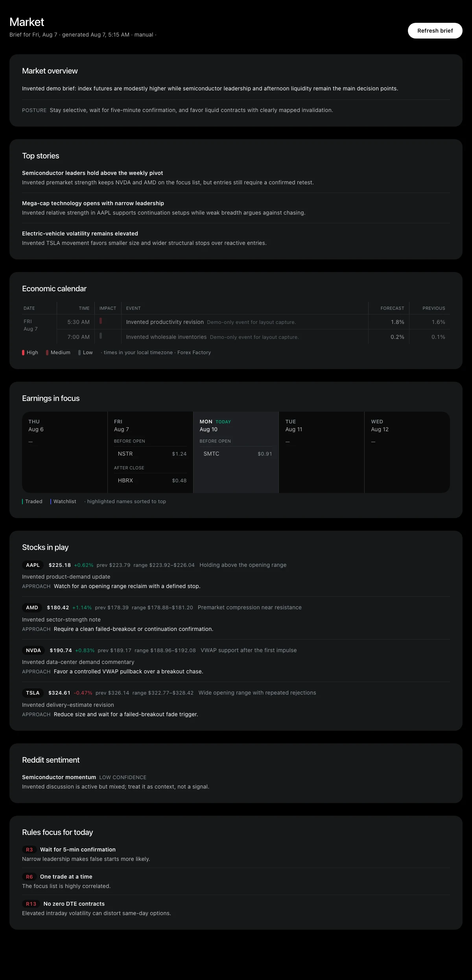Image resolution: width=472 pixels, height=980 pixels.
Task: Click the -0.47% change for TSLA
Action: click(x=83, y=693)
